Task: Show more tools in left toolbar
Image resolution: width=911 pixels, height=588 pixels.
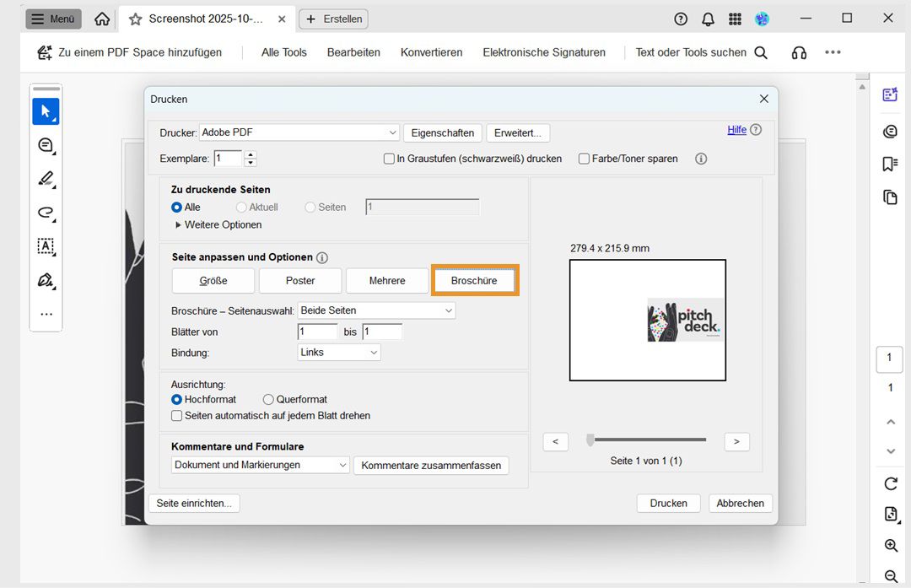Action: point(46,315)
